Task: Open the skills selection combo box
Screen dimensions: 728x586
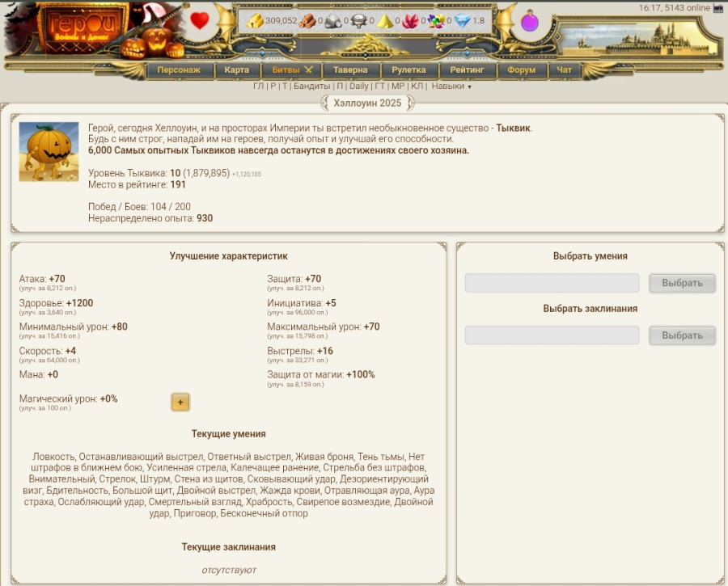Action: point(552,283)
